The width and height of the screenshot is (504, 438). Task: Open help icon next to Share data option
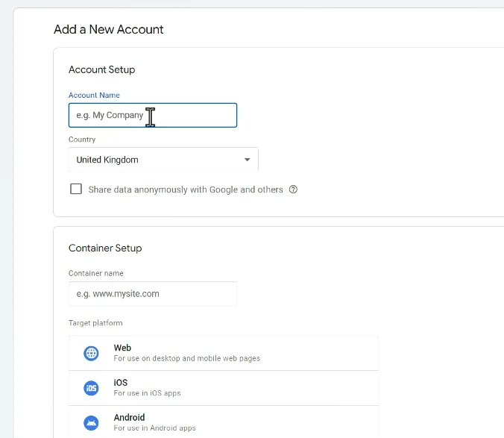coord(293,190)
